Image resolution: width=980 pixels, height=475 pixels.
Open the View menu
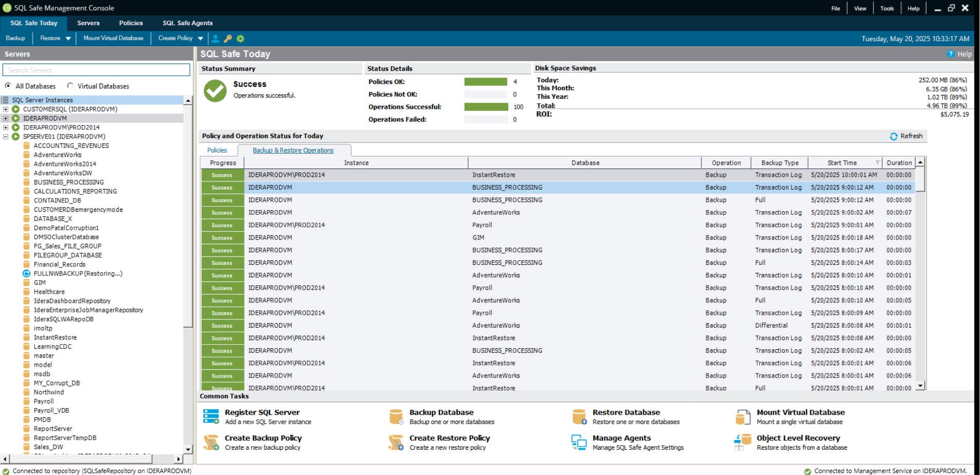[860, 8]
